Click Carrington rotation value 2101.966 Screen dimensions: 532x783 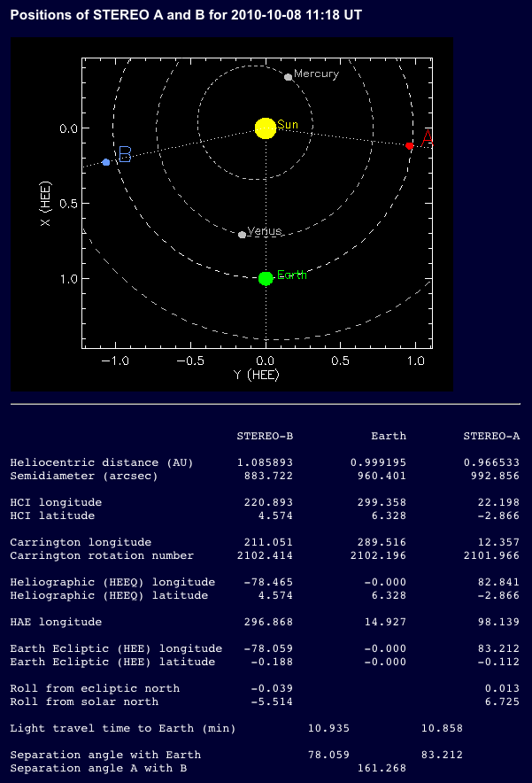491,555
